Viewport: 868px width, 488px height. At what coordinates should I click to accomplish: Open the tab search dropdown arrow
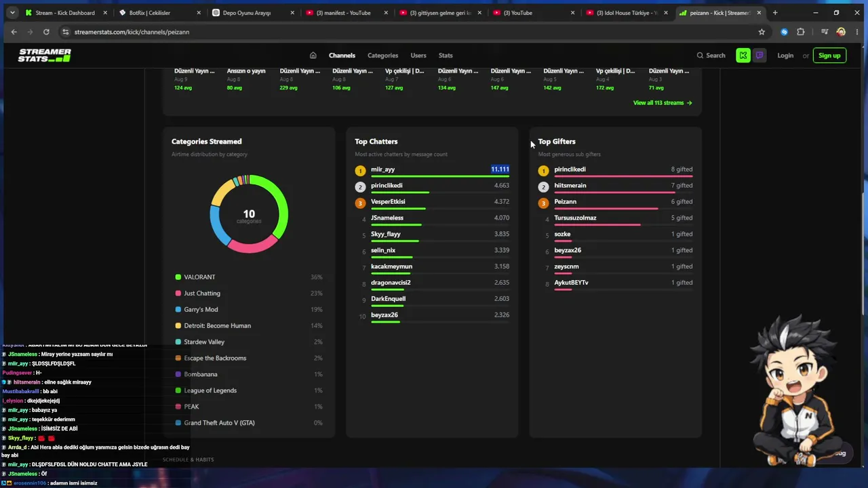pos(12,13)
